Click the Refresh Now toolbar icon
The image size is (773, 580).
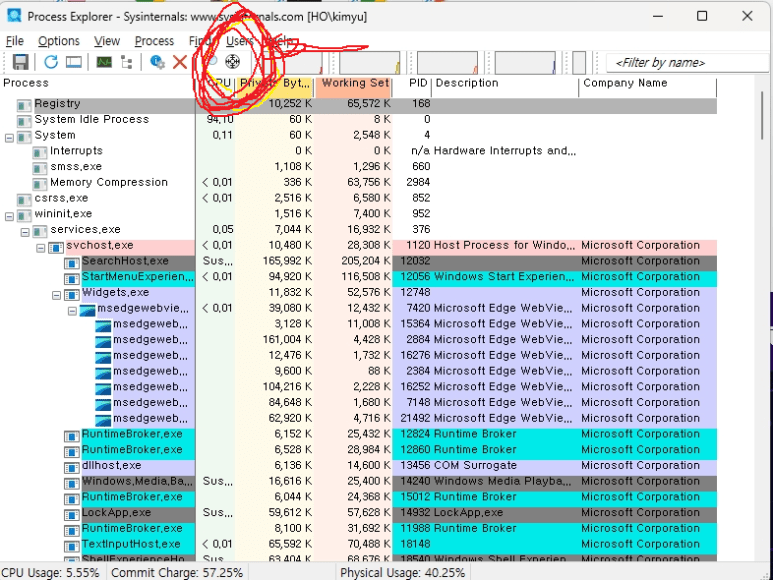tap(51, 62)
